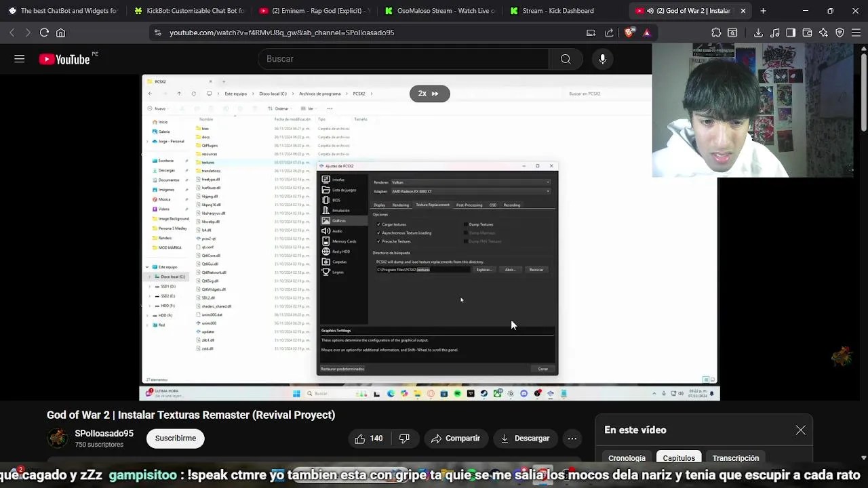Open the Brave VPN shield icon
Viewport: 868px width, 488px height.
point(840,33)
